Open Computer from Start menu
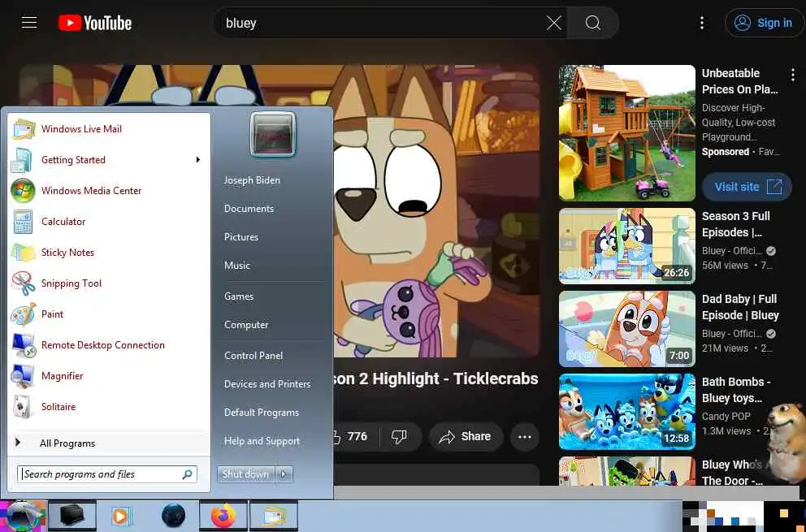 point(246,325)
